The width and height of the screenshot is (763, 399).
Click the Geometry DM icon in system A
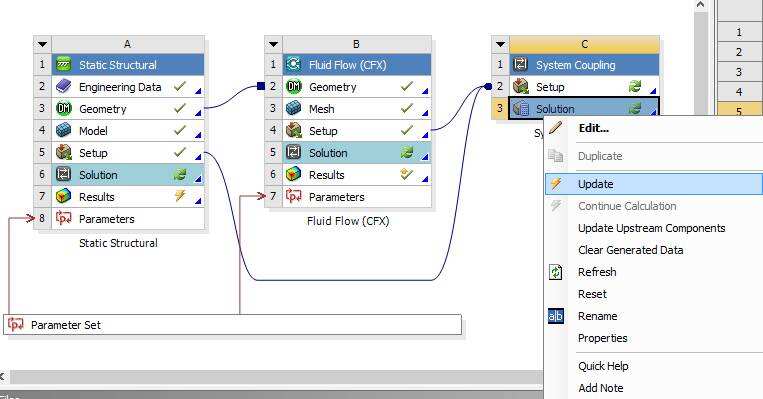point(64,109)
